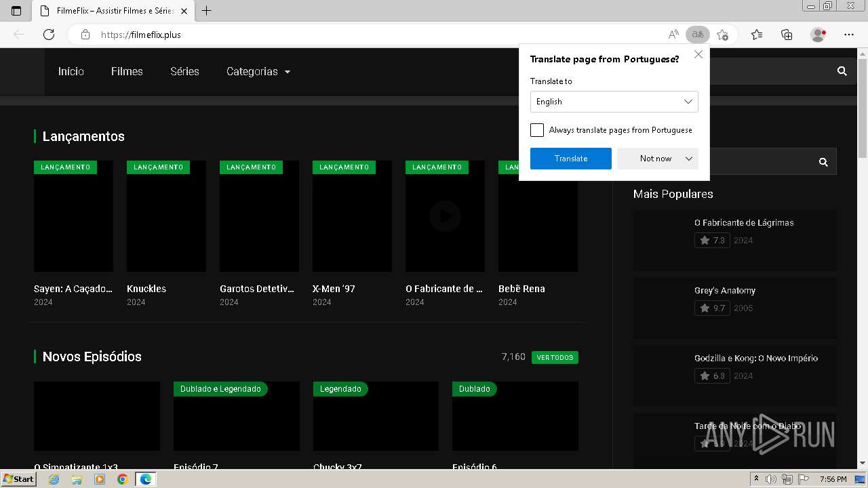Click the volume tray icon
The width and height of the screenshot is (868, 488).
click(772, 479)
